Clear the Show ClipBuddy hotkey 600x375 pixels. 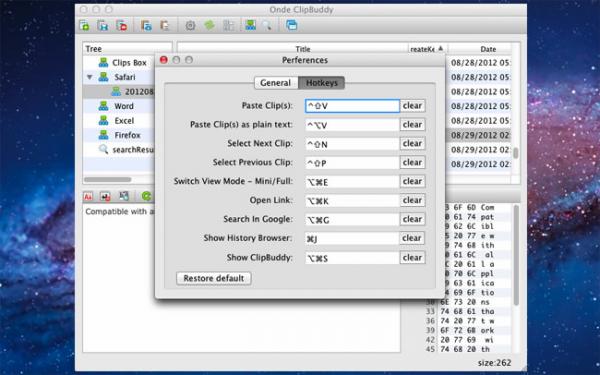[x=412, y=258]
